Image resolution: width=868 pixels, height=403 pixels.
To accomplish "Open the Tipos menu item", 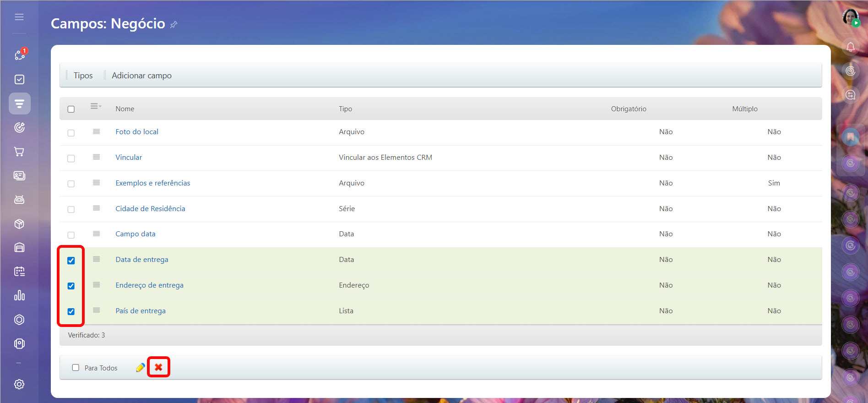I will point(83,76).
